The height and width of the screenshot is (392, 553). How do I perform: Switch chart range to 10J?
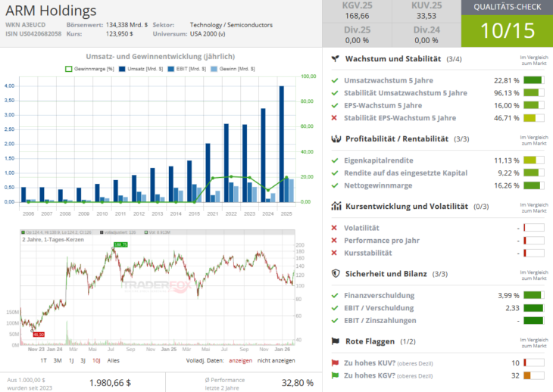(x=95, y=360)
